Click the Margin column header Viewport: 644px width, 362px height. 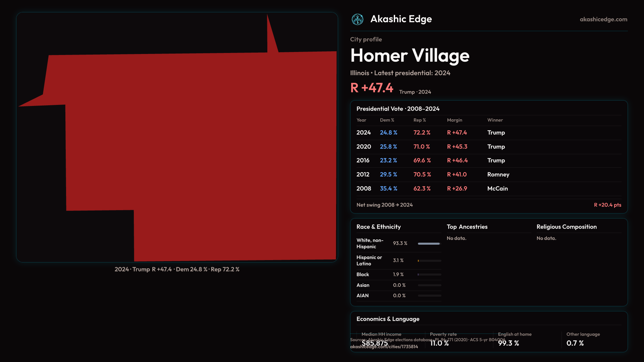[454, 120]
